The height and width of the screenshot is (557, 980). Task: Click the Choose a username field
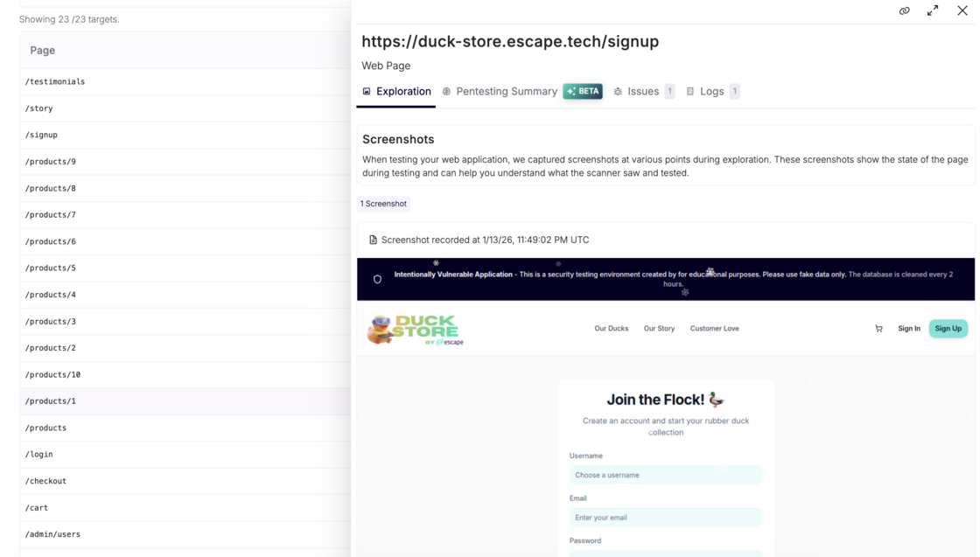665,475
